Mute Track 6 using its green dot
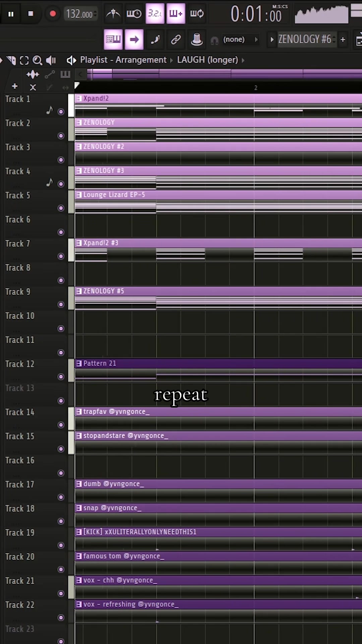The height and width of the screenshot is (644, 362). click(61, 232)
